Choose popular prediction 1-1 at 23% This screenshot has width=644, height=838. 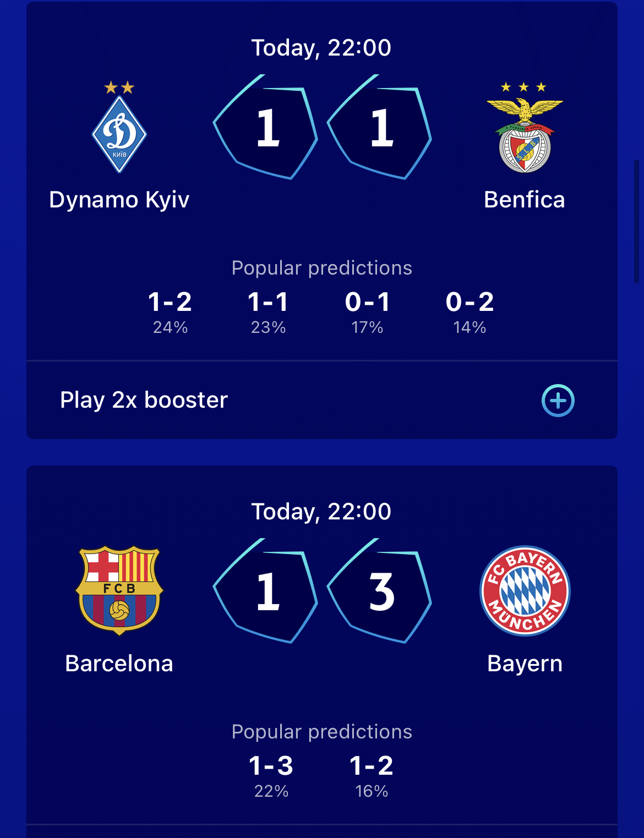[268, 311]
